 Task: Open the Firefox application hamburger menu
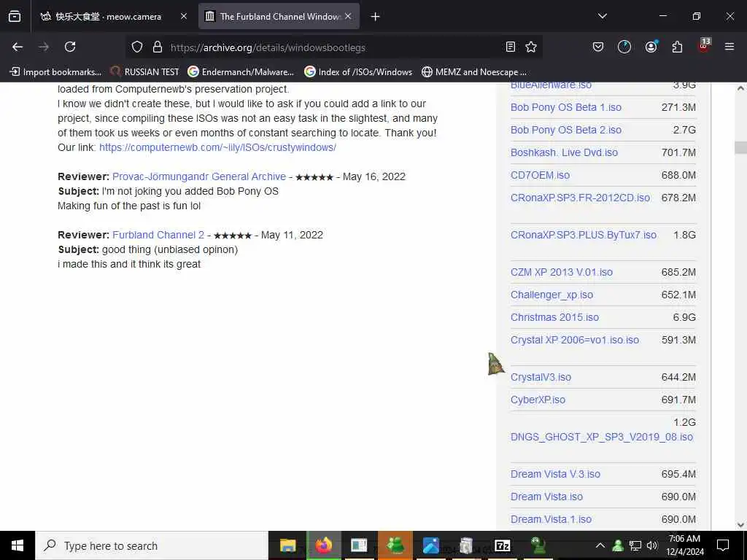point(729,47)
